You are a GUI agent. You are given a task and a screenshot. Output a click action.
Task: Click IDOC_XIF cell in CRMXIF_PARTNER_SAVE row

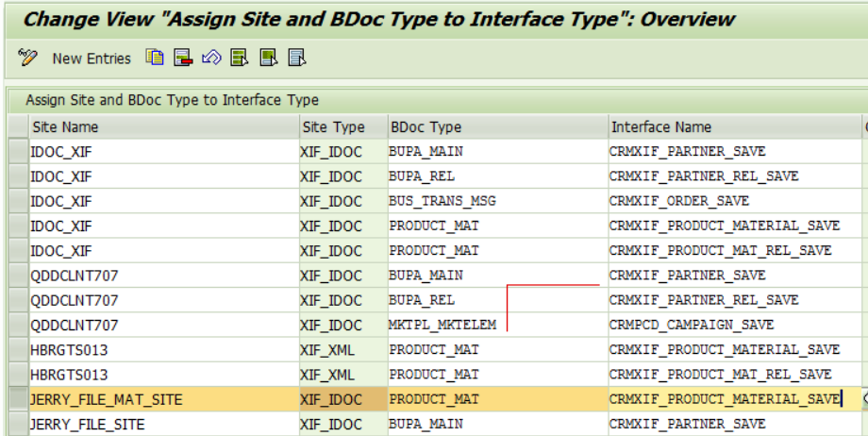coord(164,151)
